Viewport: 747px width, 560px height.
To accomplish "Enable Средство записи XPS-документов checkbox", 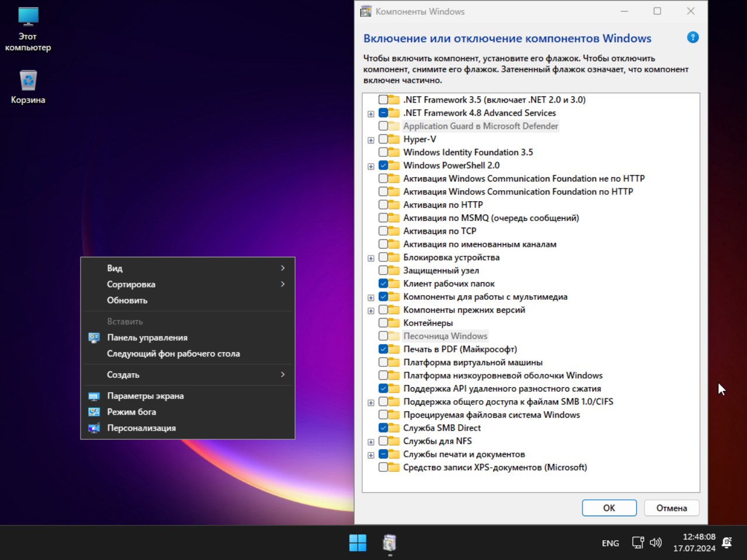I will pyautogui.click(x=383, y=467).
